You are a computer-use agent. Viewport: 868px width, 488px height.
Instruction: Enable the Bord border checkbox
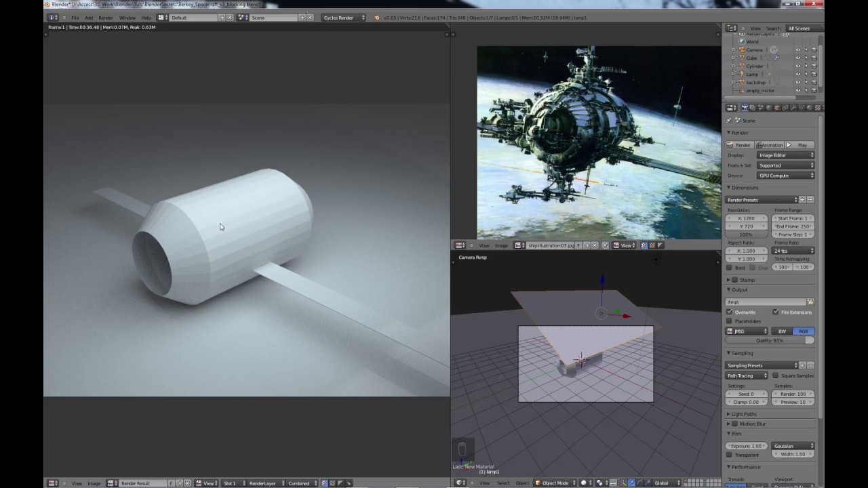click(x=729, y=268)
